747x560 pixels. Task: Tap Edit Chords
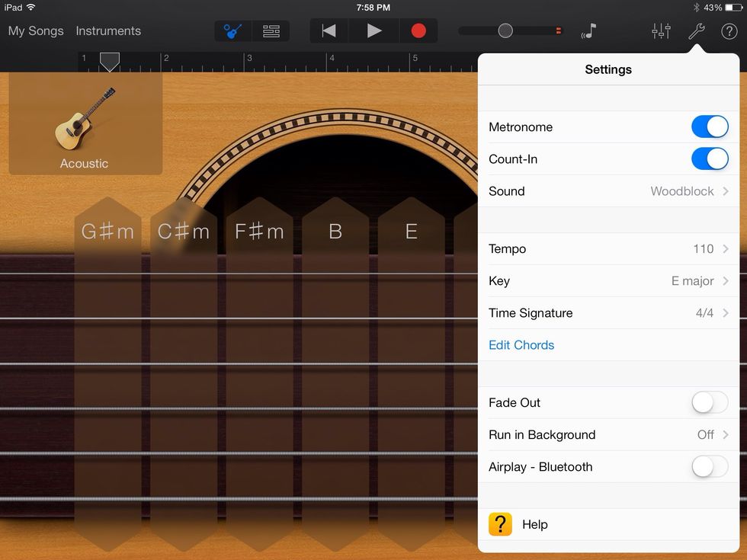(521, 345)
